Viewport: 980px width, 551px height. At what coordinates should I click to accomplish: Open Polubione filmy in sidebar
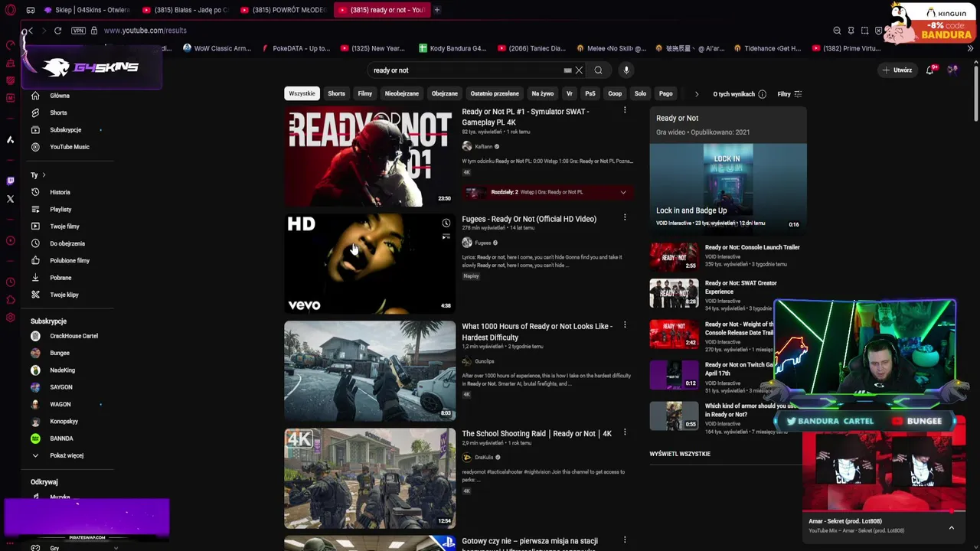coord(70,261)
